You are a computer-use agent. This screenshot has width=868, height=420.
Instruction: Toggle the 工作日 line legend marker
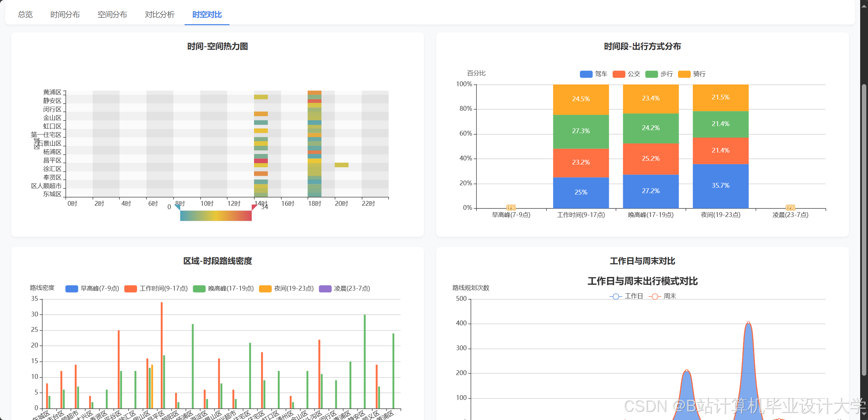pyautogui.click(x=615, y=296)
